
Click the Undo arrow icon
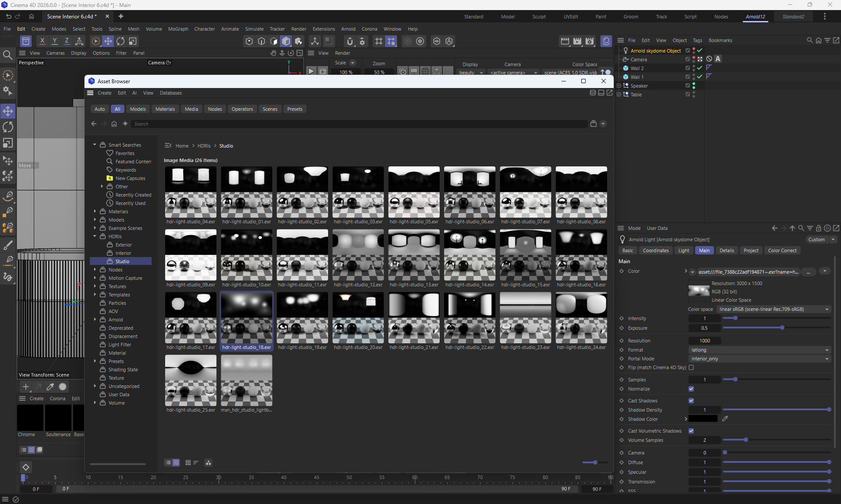tap(8, 16)
